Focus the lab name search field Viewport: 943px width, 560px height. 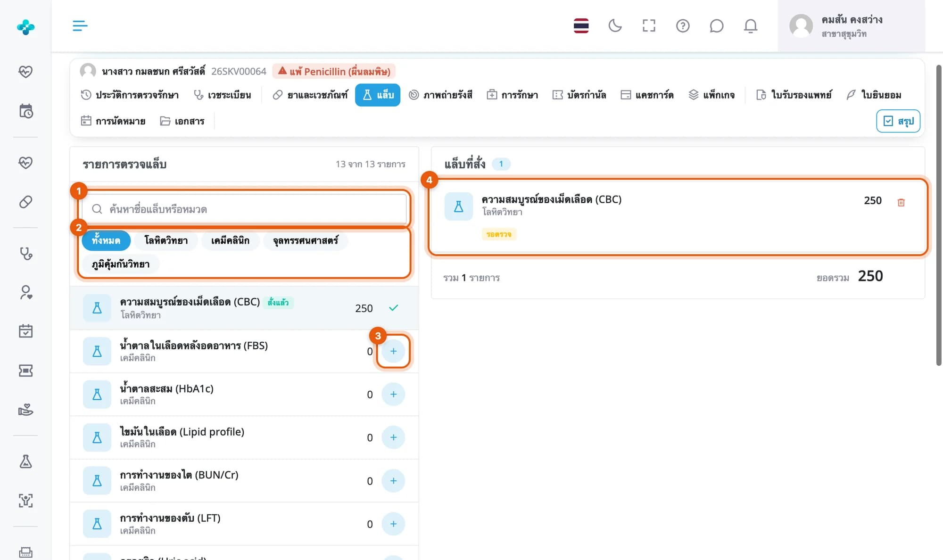244,209
